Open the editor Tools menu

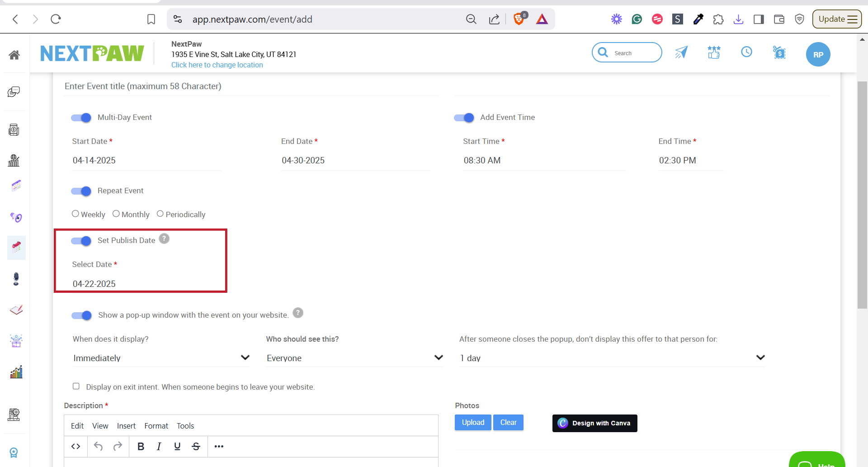tap(185, 426)
